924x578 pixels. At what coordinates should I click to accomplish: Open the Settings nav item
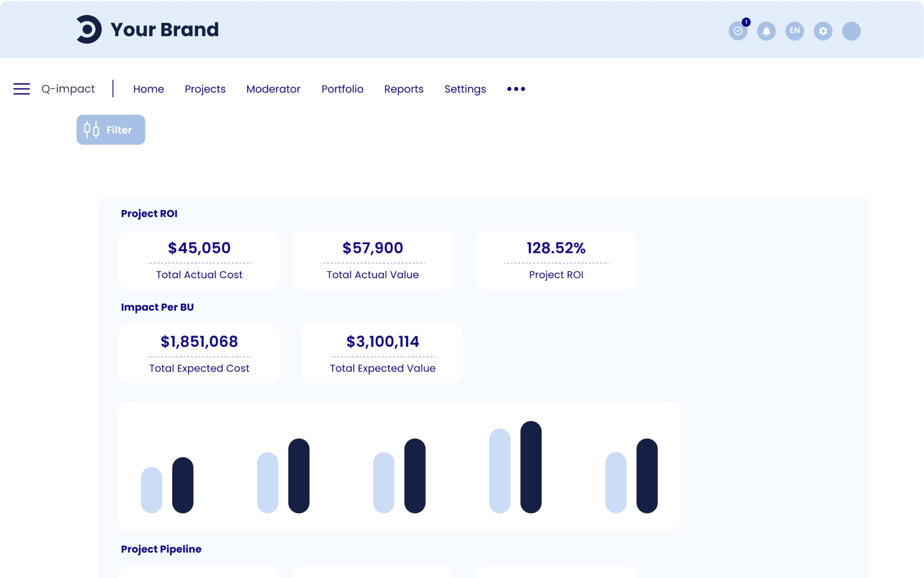point(465,89)
